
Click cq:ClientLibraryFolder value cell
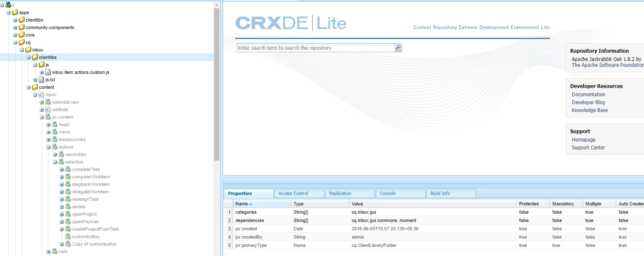click(433, 245)
